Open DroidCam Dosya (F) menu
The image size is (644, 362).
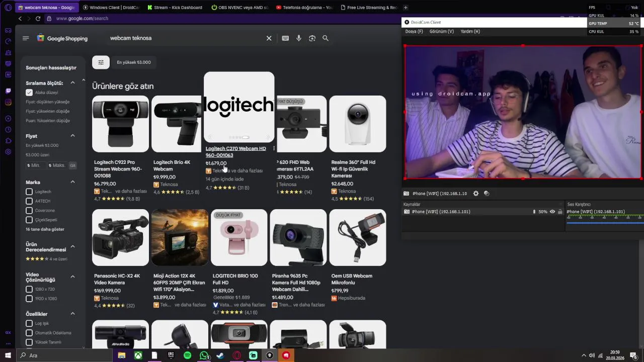[414, 31]
